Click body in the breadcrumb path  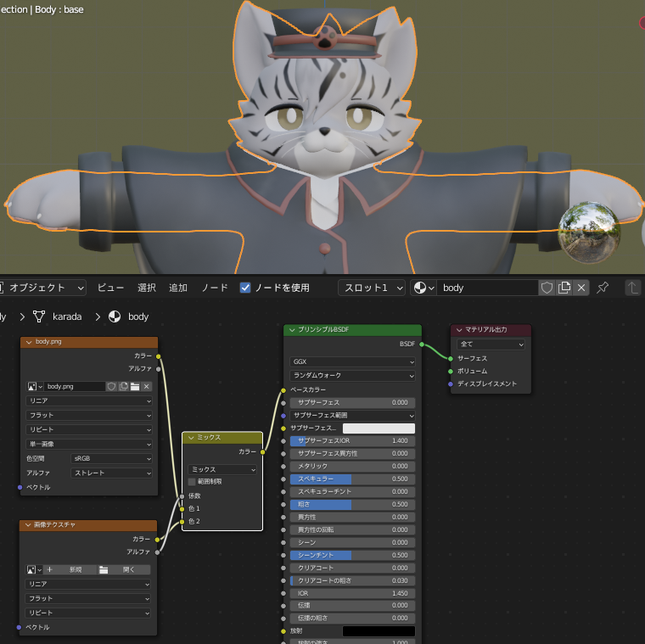click(x=138, y=316)
